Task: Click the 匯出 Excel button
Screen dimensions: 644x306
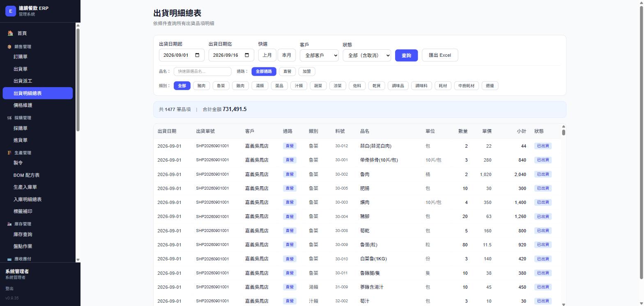Action: click(x=440, y=55)
